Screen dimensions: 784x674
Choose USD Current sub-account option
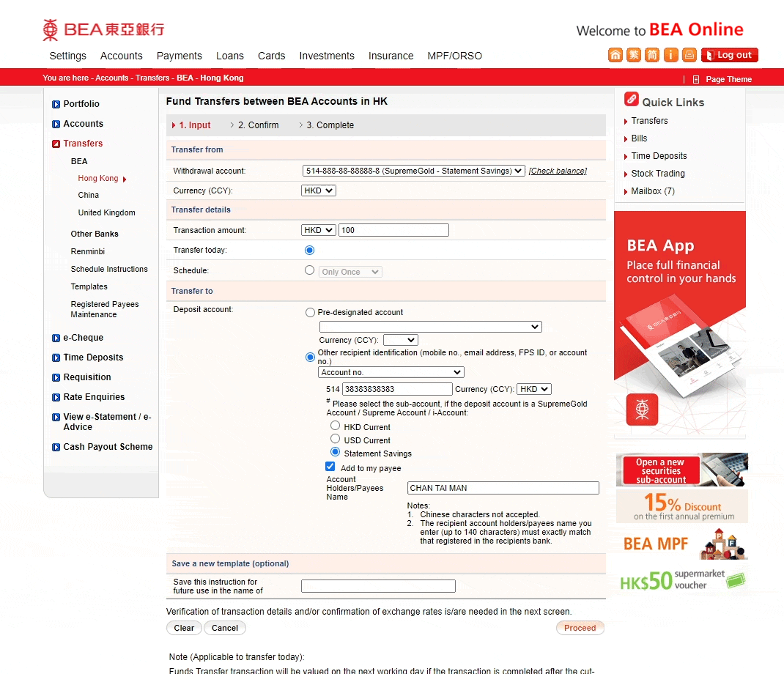(x=335, y=439)
